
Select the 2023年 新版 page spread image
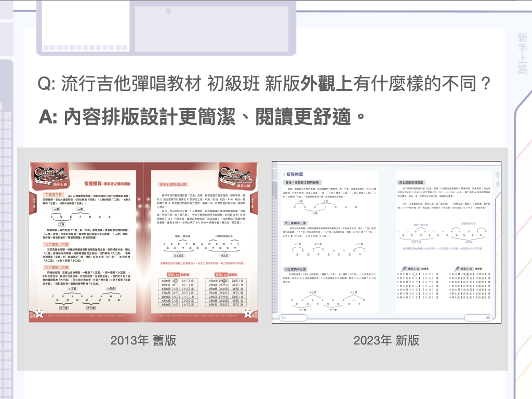(x=387, y=242)
